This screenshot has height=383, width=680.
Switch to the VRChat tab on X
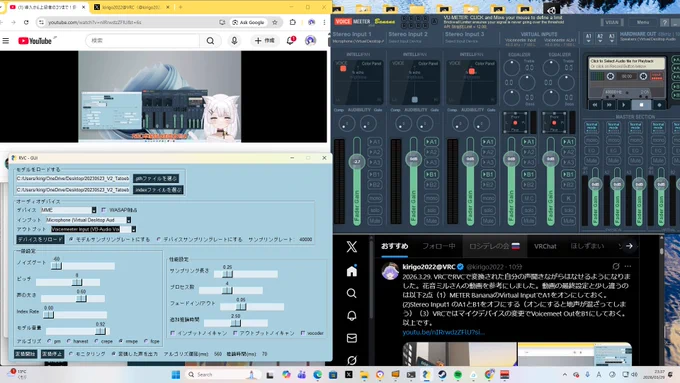coord(545,246)
